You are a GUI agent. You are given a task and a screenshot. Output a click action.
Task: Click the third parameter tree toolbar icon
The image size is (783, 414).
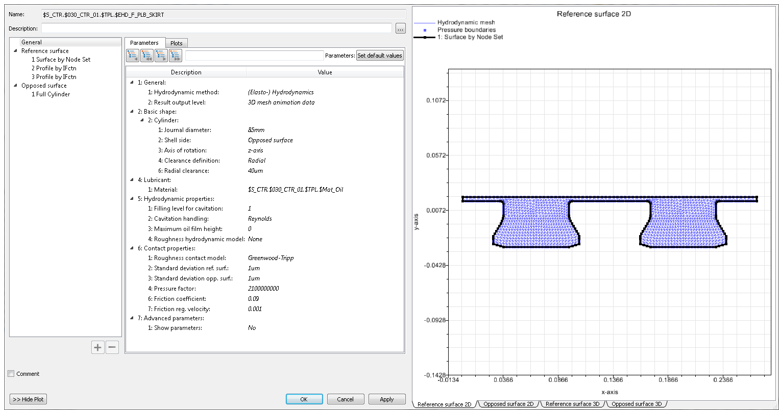point(161,57)
